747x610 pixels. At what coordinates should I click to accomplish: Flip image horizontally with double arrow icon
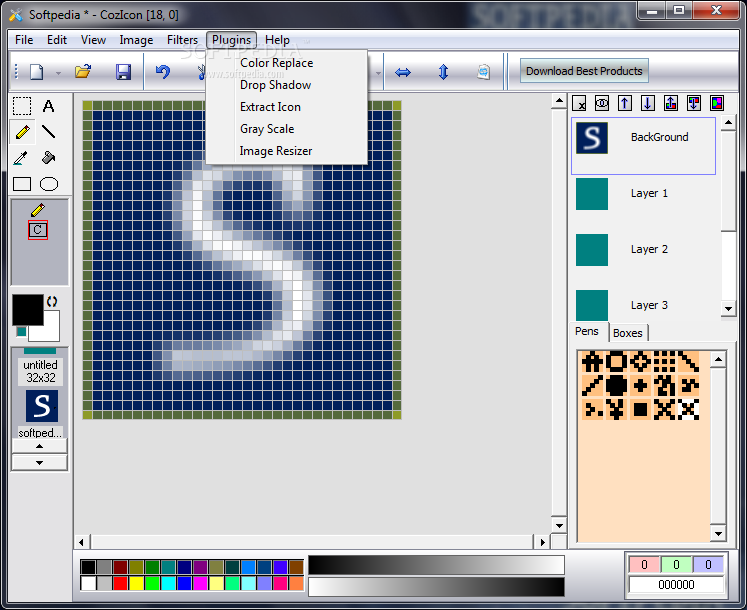coord(403,72)
